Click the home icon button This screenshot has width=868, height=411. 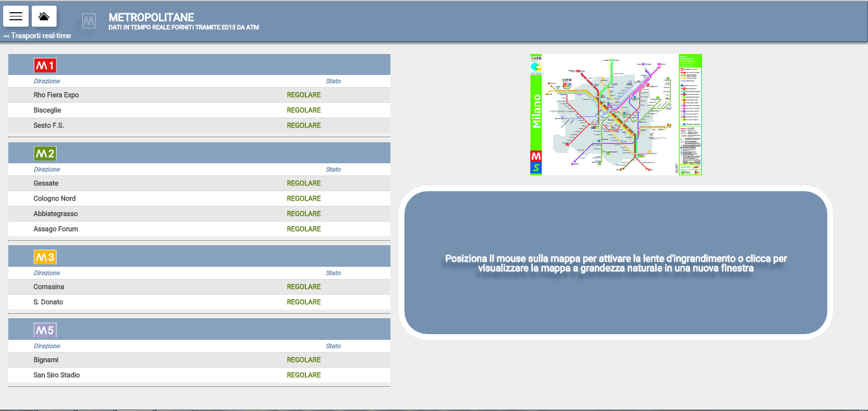pyautogui.click(x=44, y=16)
